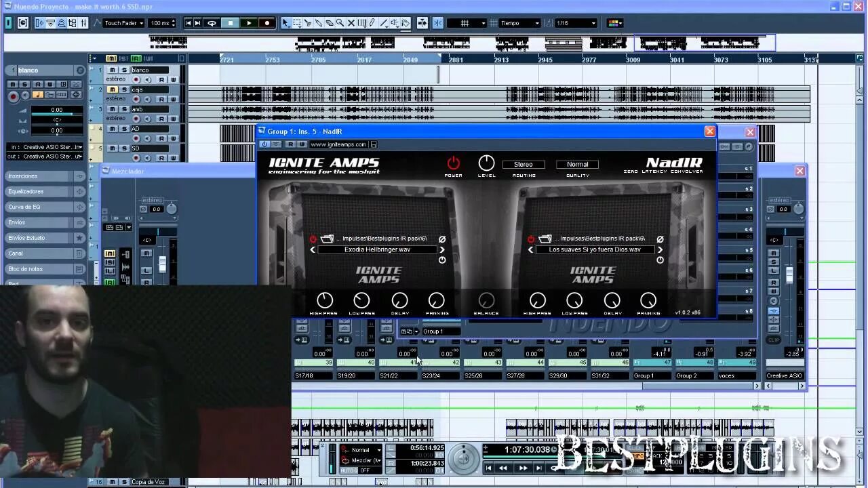Open the Bloc de notas inspector tab

[x=45, y=269]
